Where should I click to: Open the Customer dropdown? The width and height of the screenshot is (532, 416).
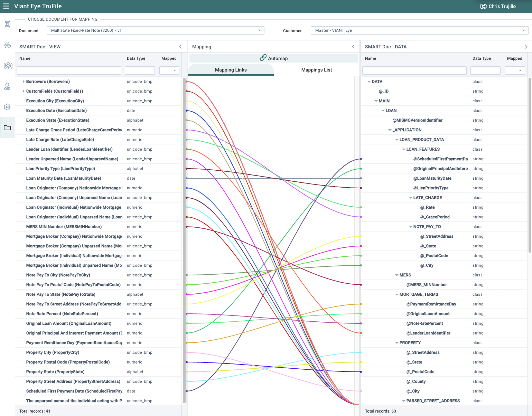click(523, 30)
